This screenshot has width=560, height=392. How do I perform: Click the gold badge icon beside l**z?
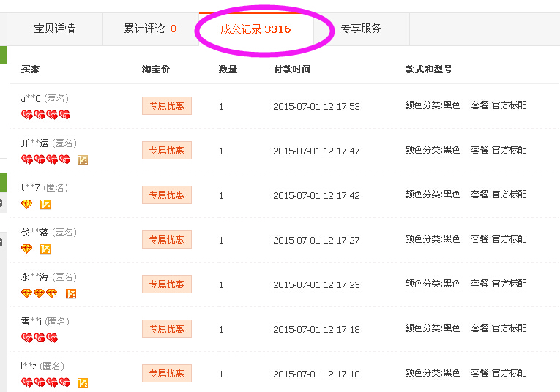(x=83, y=382)
